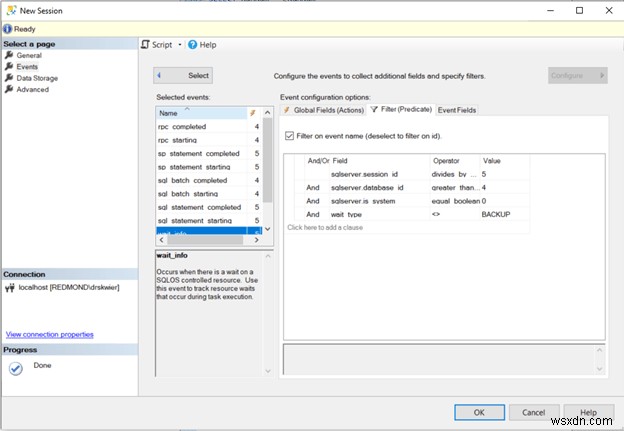
Task: Confirm with the OK button
Action: click(x=480, y=413)
